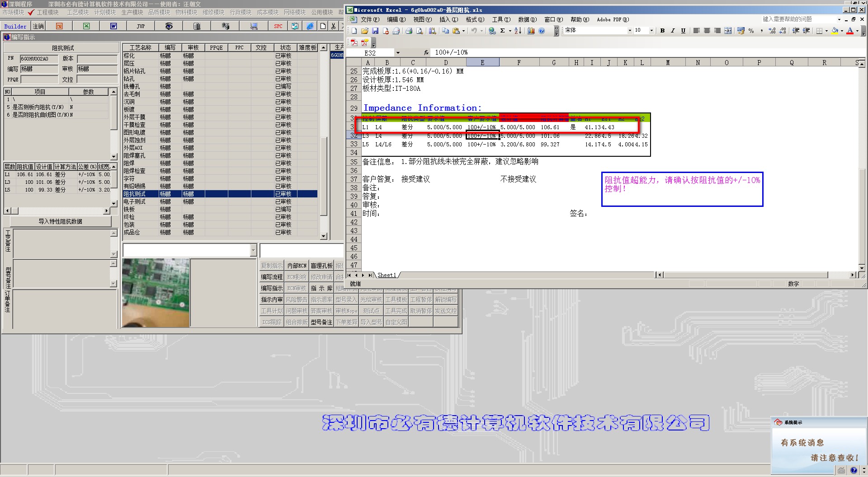Toggle Align Right in Excel toolbar
The height and width of the screenshot is (477, 868).
pos(717,31)
